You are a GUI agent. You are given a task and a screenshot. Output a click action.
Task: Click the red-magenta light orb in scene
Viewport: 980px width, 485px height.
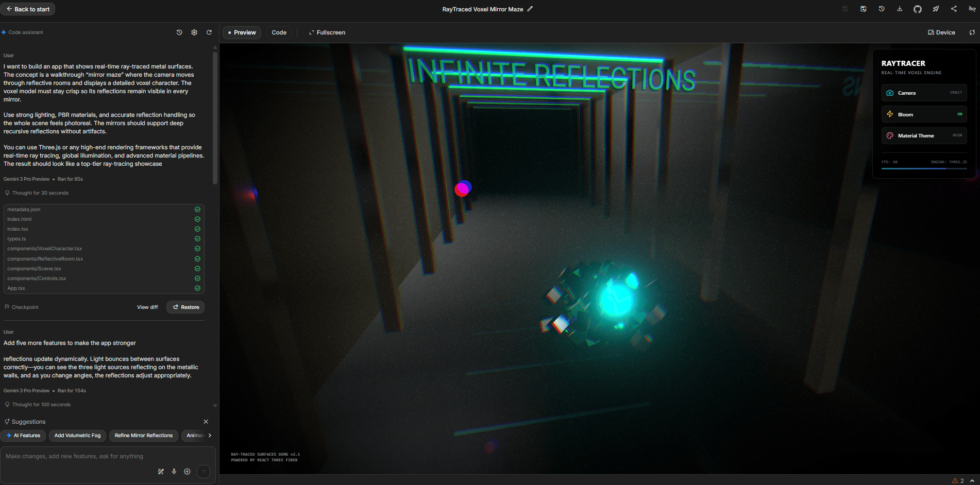point(463,188)
